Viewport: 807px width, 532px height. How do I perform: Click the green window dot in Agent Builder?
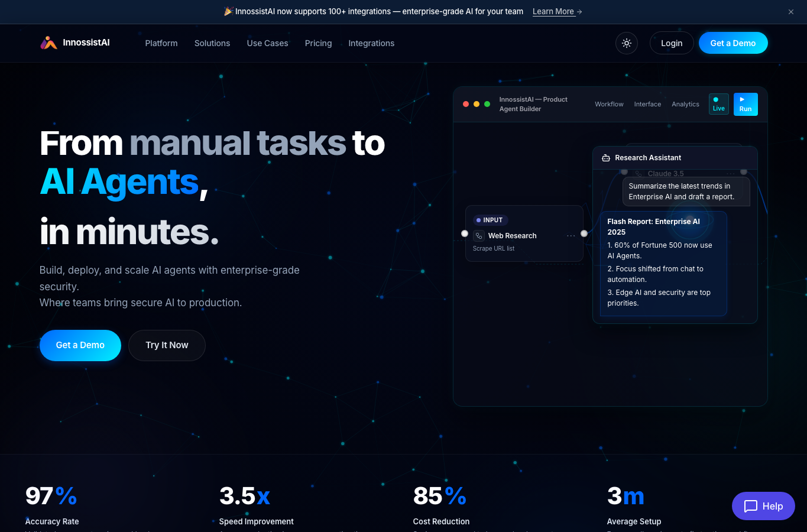coord(487,104)
